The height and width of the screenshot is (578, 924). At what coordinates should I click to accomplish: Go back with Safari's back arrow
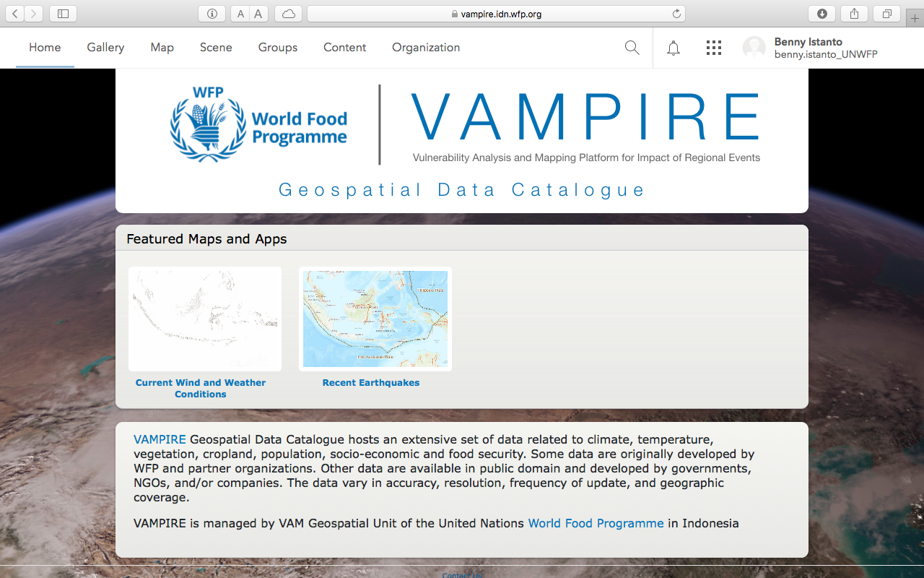pyautogui.click(x=15, y=14)
